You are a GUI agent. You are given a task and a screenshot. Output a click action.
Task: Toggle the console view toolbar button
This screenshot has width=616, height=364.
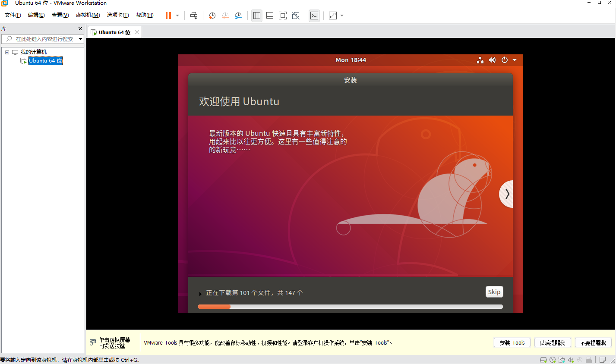314,16
